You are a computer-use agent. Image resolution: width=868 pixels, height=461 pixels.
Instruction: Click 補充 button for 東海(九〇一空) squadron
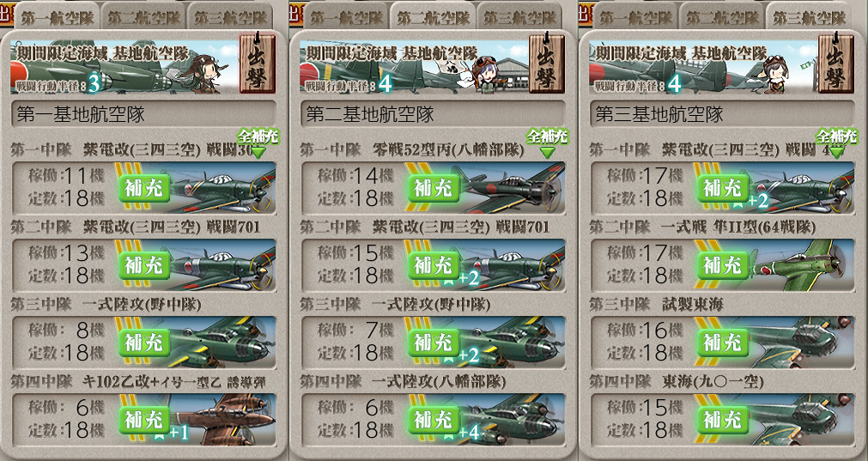click(x=722, y=420)
